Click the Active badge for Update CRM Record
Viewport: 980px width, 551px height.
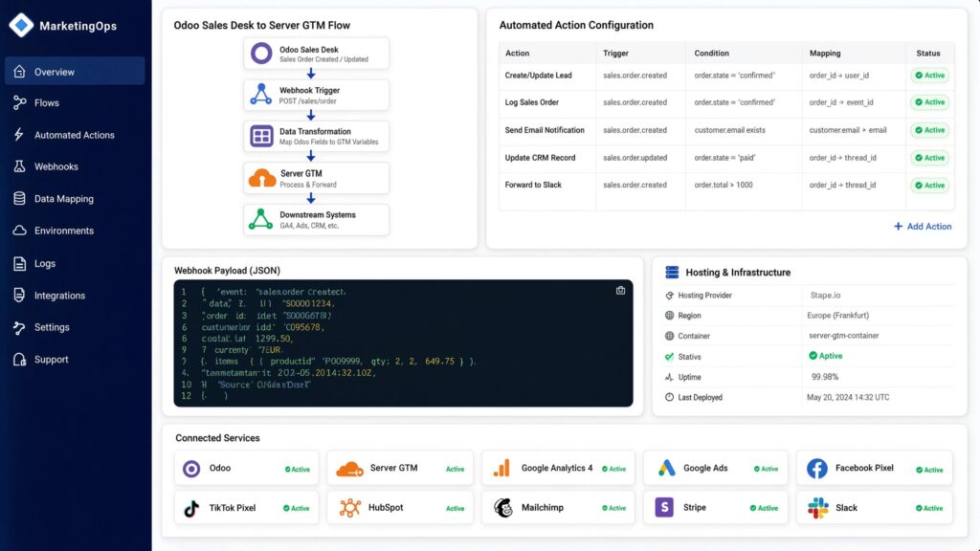tap(930, 158)
